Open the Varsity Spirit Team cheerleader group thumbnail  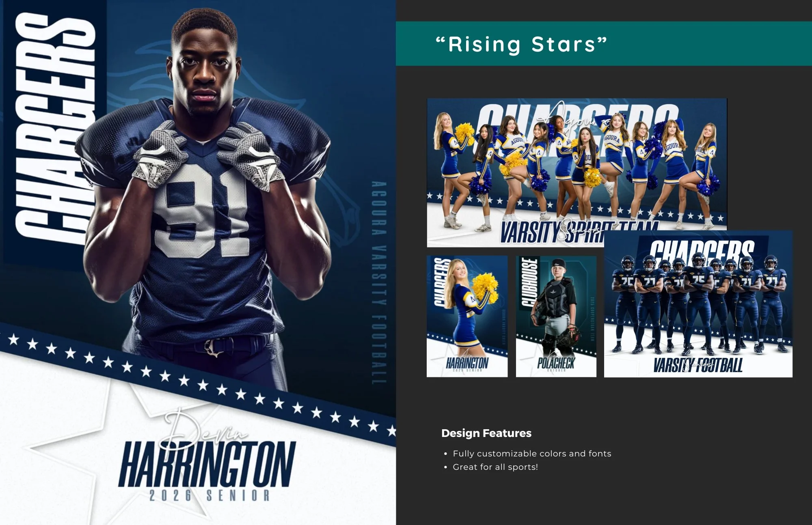[577, 172]
